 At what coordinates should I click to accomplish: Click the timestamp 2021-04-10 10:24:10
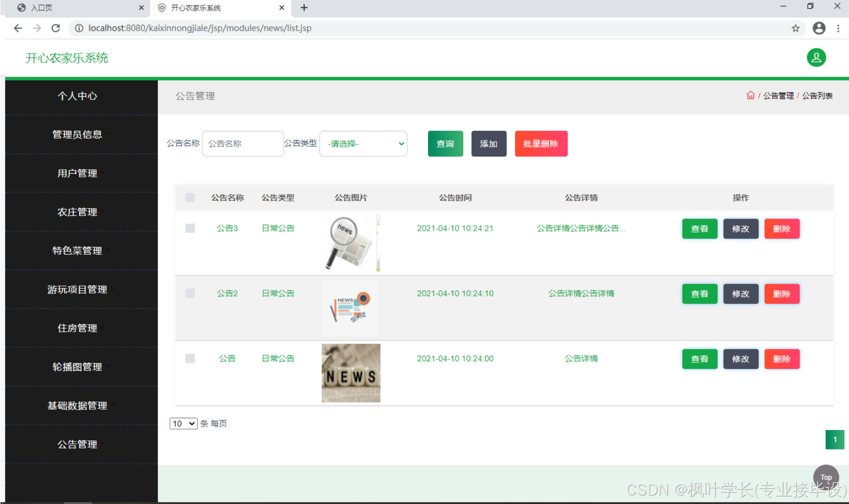tap(455, 293)
